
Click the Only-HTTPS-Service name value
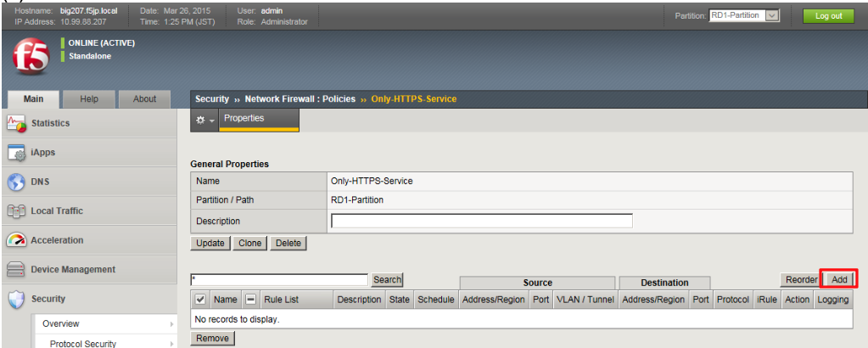tap(372, 181)
